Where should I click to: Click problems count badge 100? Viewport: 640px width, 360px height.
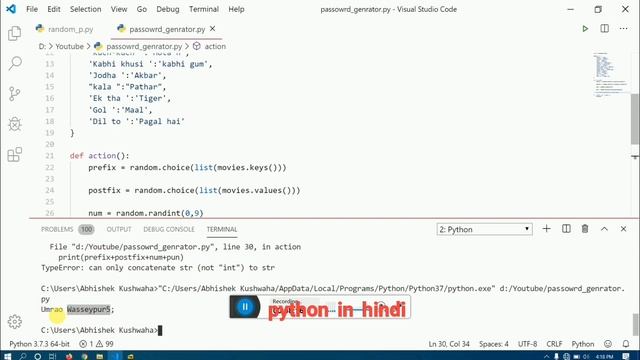pos(86,229)
